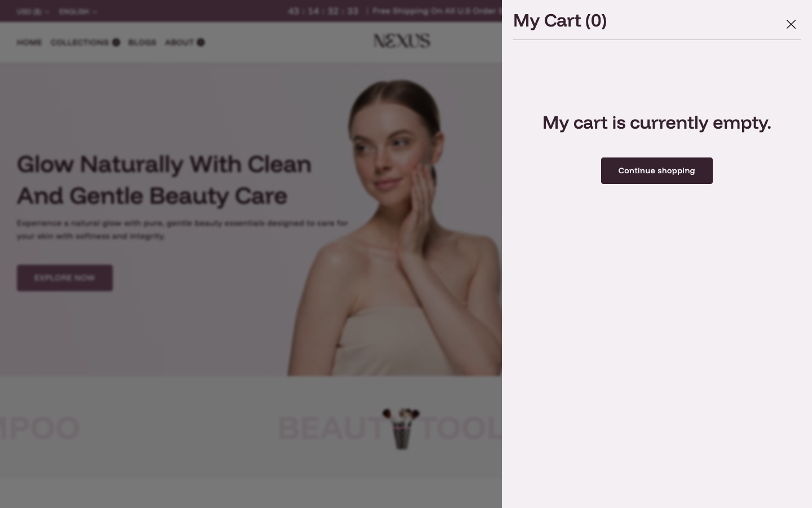This screenshot has height=508, width=812.
Task: Click the 'My Cart (0)' heading
Action: coord(560,21)
